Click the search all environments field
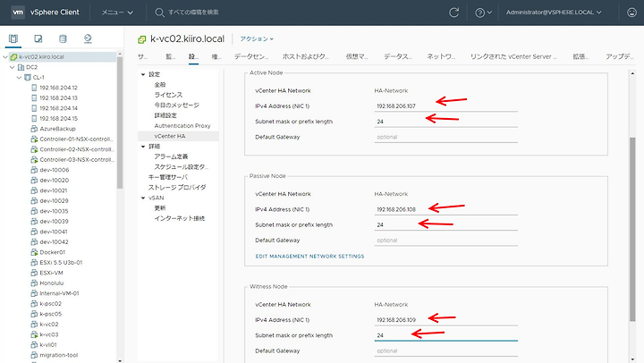This screenshot has width=644, height=363. (x=193, y=13)
